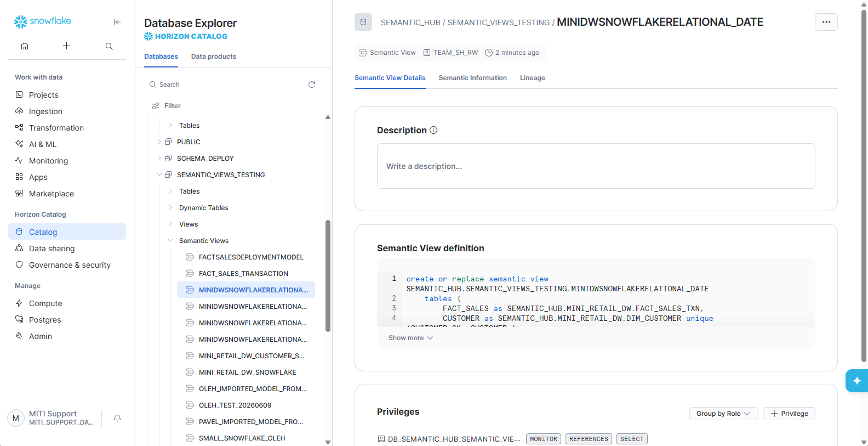Expand Tables under SEMANTIC_VIEWS_TESTING

(x=170, y=191)
